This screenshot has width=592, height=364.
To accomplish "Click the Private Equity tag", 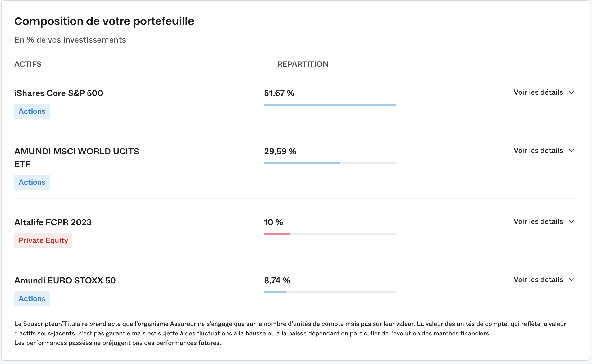I will (43, 240).
